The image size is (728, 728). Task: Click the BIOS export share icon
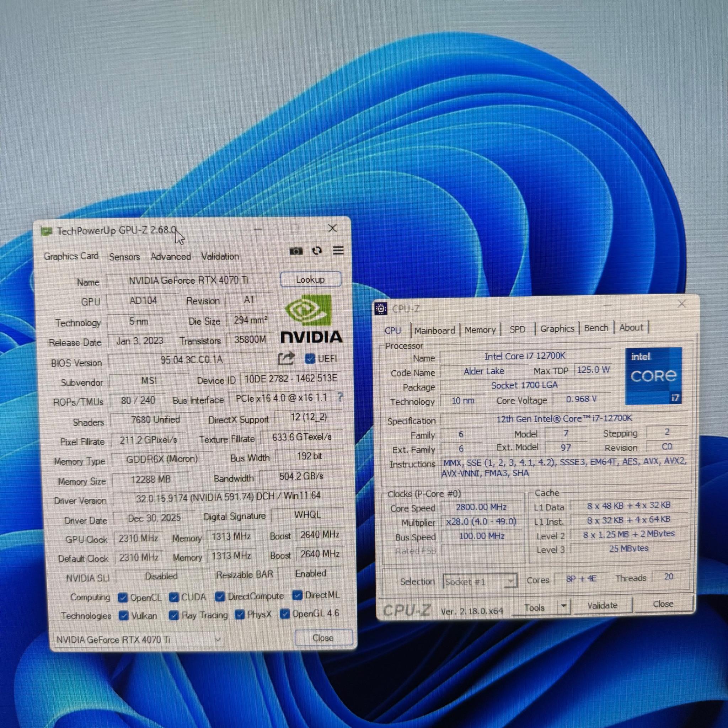(x=286, y=358)
